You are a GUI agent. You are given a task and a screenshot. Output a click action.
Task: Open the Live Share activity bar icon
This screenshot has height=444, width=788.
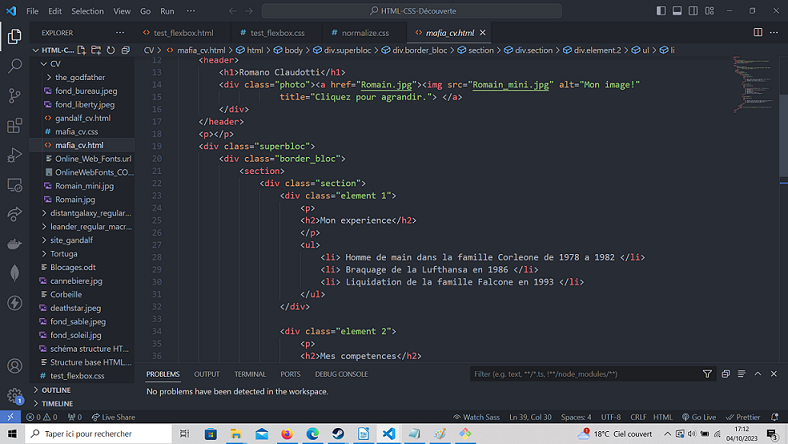(15, 214)
